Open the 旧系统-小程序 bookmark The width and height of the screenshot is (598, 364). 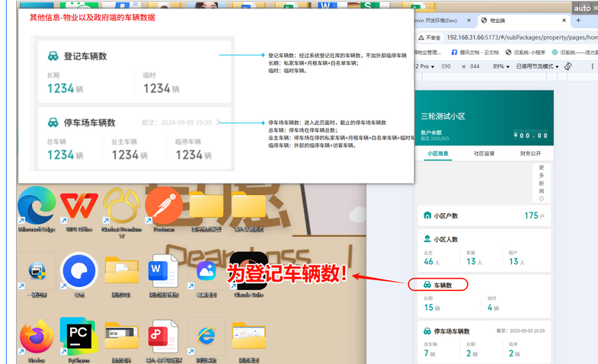pos(525,53)
